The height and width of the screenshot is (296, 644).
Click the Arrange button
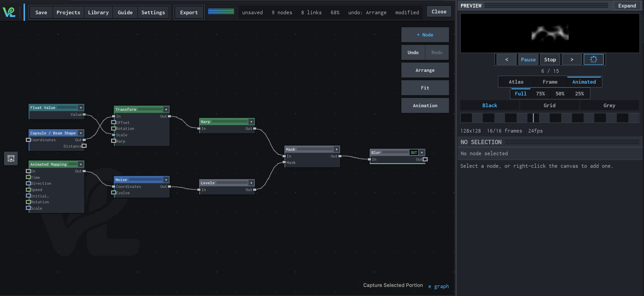425,70
